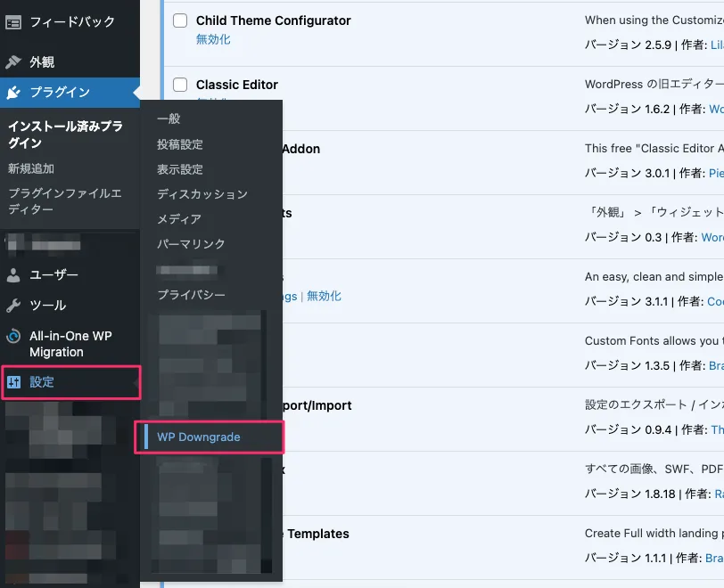Choose WP Downgrade in the settings flyout
The image size is (724, 588).
(199, 437)
